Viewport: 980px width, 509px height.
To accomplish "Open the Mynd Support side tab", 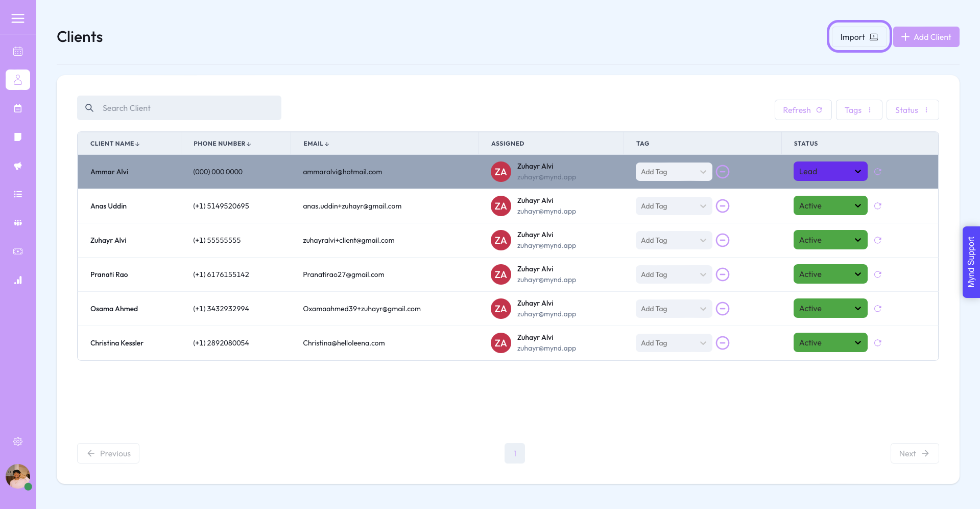I will pyautogui.click(x=971, y=262).
